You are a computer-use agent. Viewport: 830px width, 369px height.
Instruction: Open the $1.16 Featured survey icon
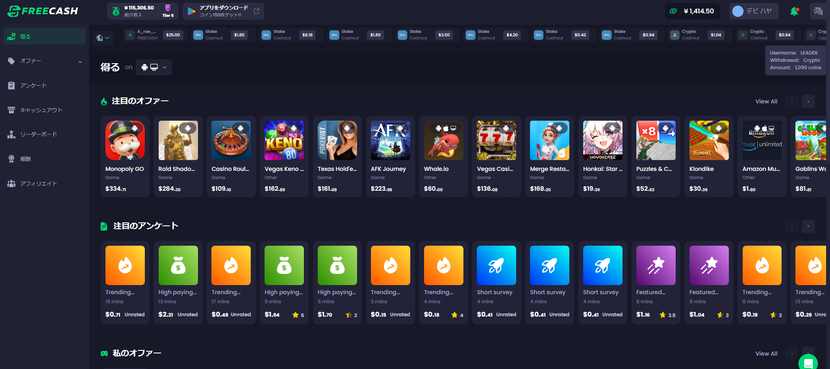pos(656,265)
